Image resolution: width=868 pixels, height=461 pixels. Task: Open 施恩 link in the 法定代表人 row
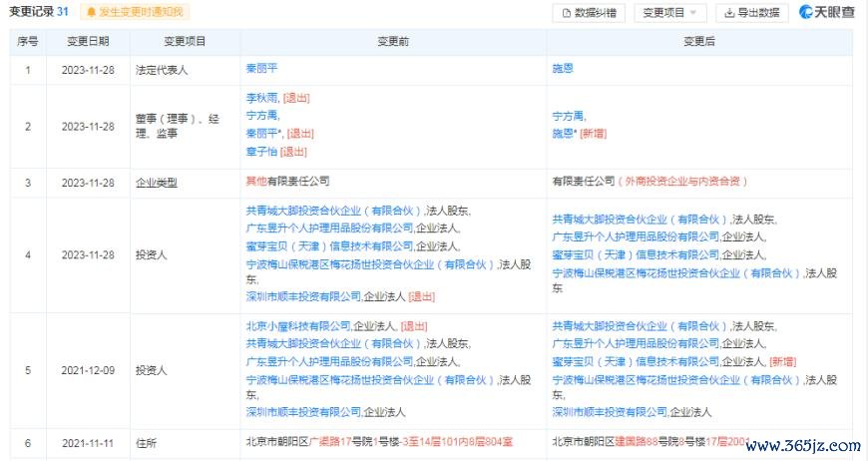[x=563, y=69]
